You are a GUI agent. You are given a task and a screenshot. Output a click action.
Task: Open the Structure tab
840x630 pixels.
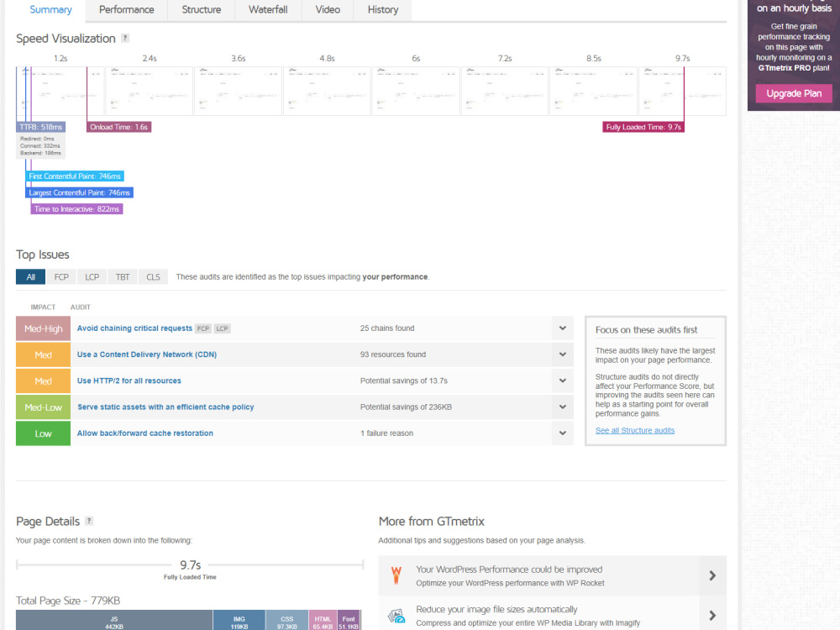point(201,9)
